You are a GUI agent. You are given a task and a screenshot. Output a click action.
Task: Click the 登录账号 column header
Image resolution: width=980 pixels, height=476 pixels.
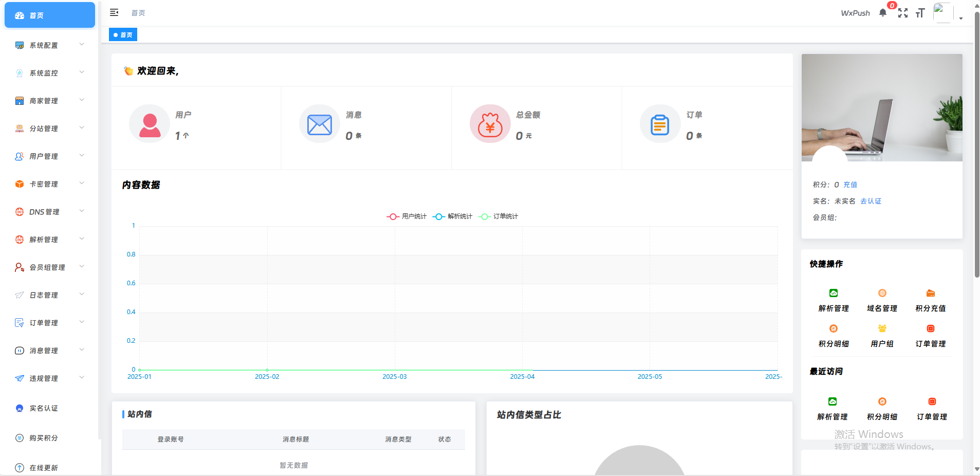[x=171, y=440]
